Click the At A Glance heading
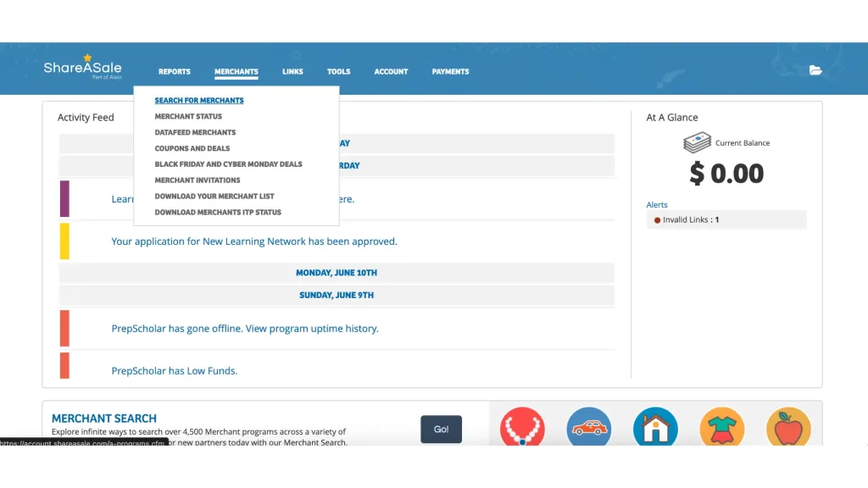 (672, 117)
